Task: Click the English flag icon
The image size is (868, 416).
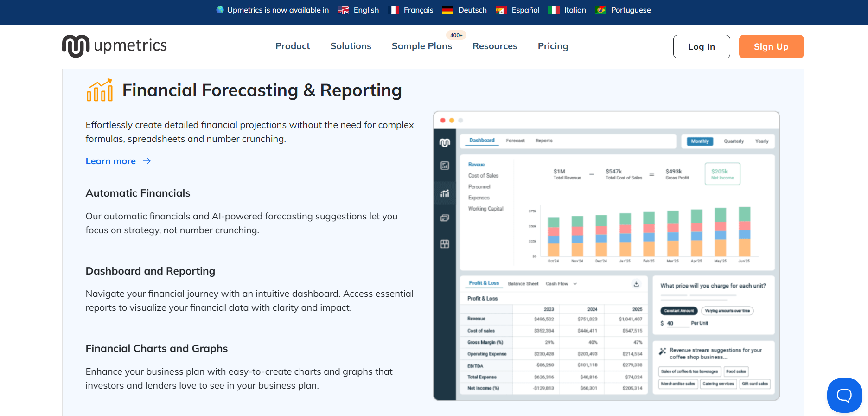Action: [343, 10]
